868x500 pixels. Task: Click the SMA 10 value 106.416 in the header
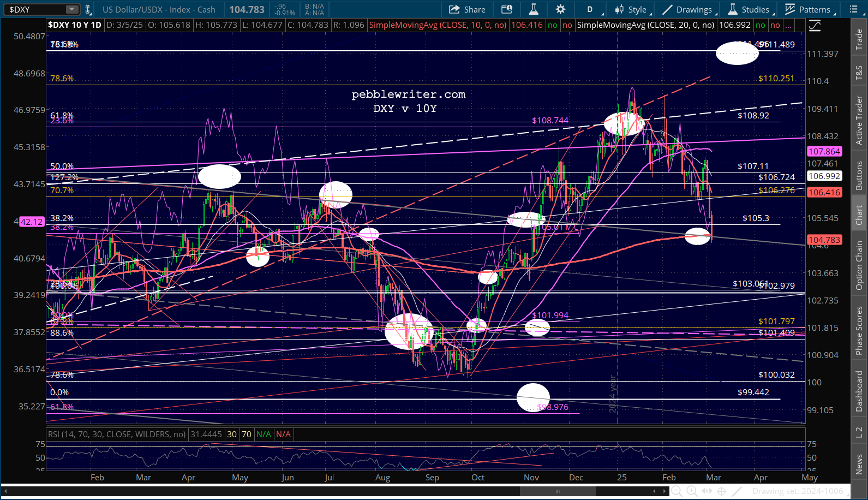(x=527, y=25)
